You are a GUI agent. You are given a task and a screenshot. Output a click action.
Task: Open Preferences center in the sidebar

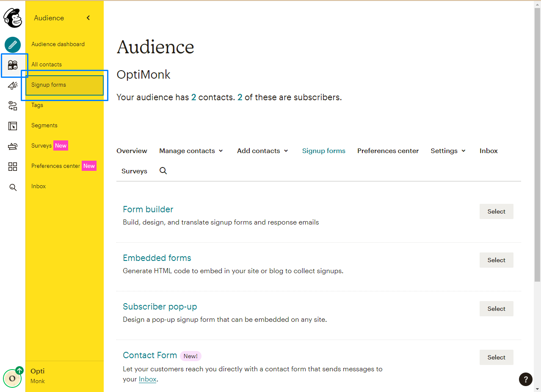point(55,166)
